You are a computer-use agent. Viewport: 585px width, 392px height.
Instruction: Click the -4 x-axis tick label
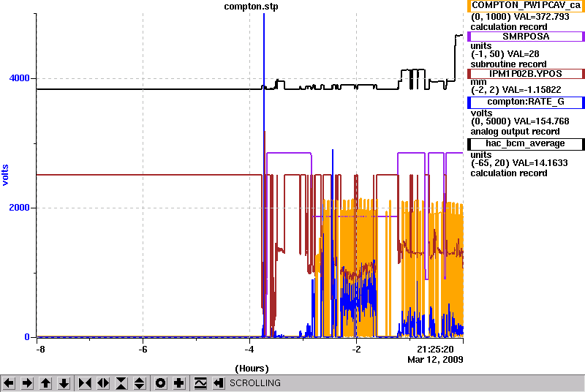[249, 350]
